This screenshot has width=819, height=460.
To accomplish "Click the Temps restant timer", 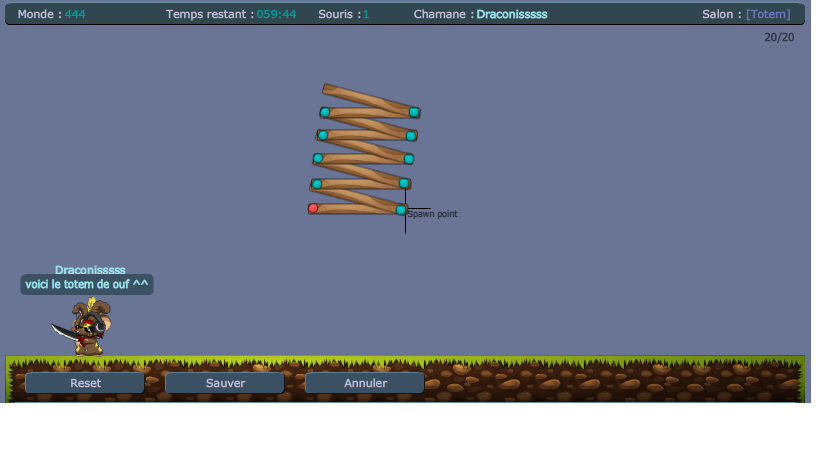I will [230, 14].
